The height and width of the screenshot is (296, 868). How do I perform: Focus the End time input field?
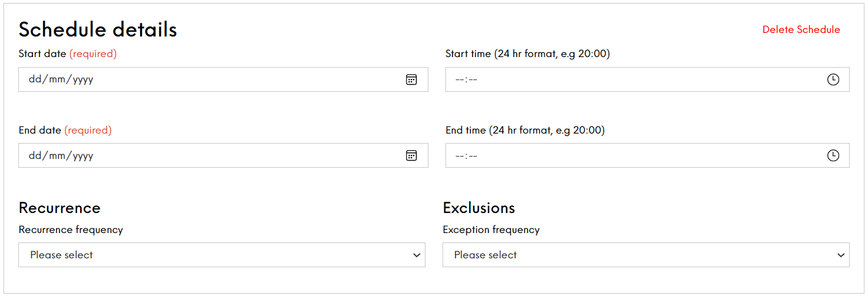point(648,155)
